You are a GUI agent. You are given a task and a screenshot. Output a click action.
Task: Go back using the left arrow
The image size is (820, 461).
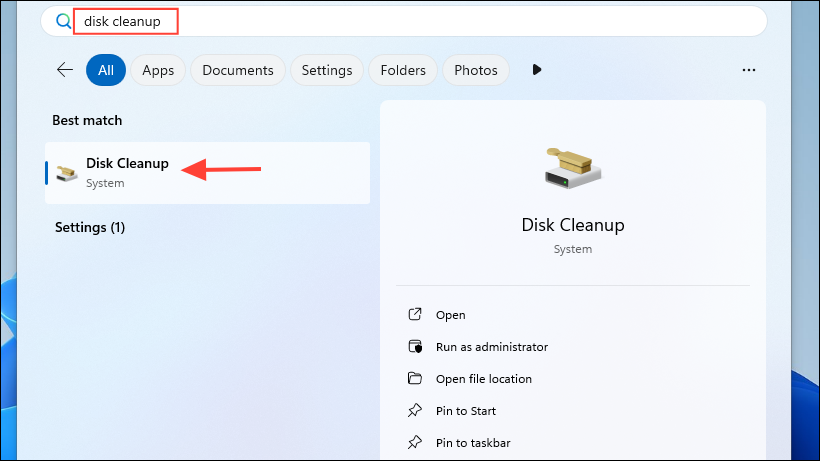coord(65,70)
